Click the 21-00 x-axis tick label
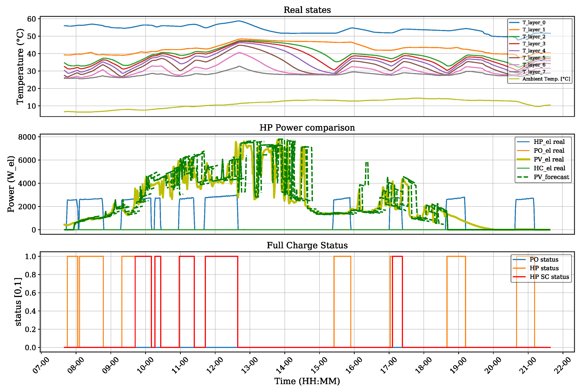This screenshot has height=392, width=583. [527, 366]
